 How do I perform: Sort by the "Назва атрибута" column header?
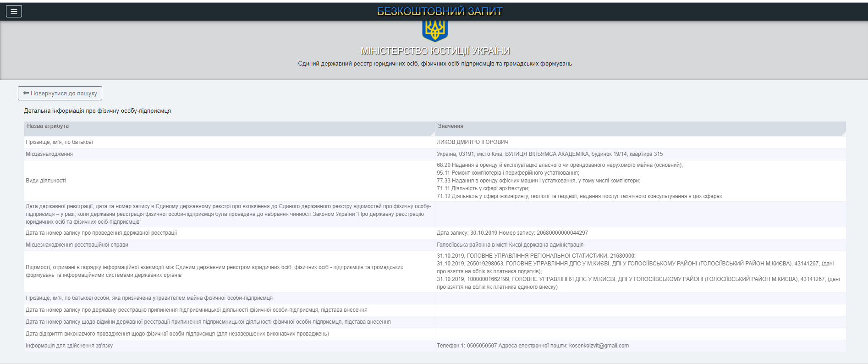point(48,126)
